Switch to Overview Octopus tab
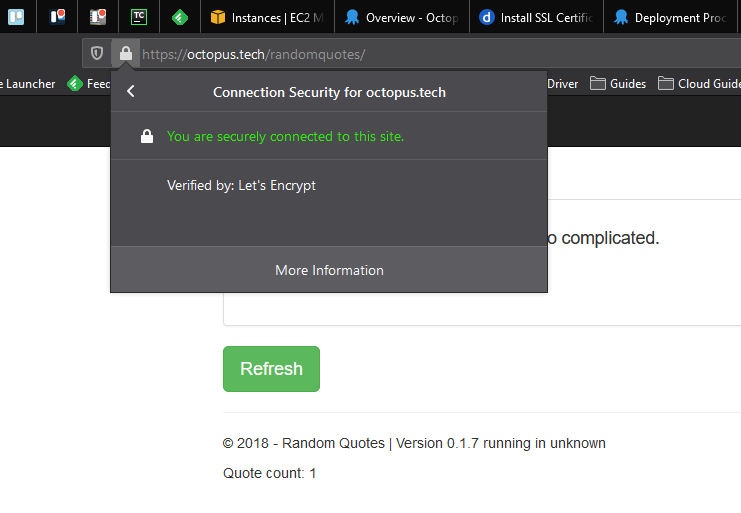The image size is (741, 513). click(x=400, y=17)
